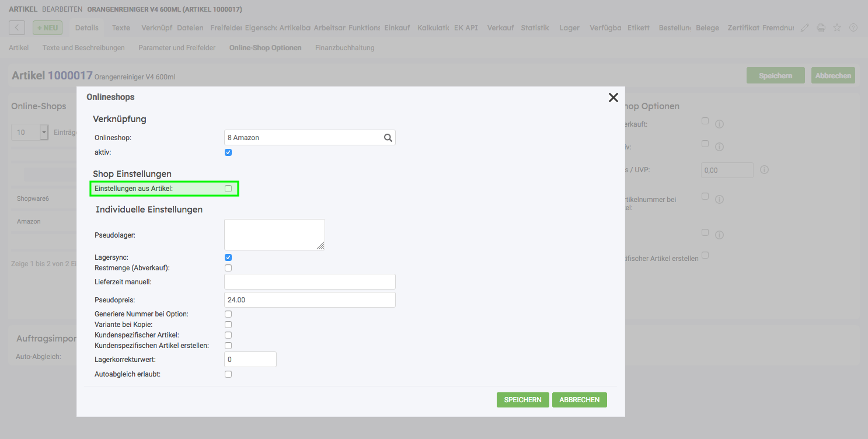Uncheck the Lagersync checkbox
868x439 pixels.
click(x=228, y=257)
